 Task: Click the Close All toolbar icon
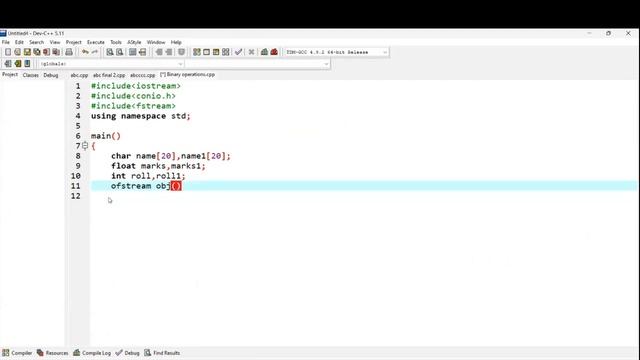click(56, 52)
